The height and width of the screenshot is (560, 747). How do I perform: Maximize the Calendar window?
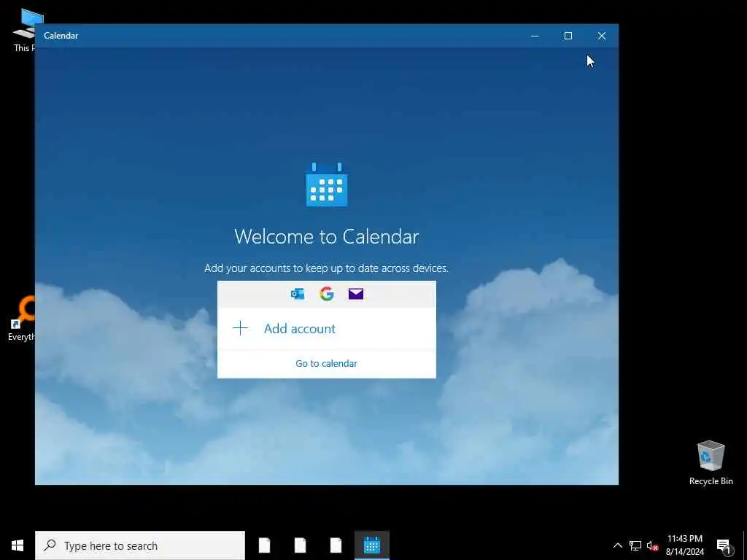tap(568, 36)
